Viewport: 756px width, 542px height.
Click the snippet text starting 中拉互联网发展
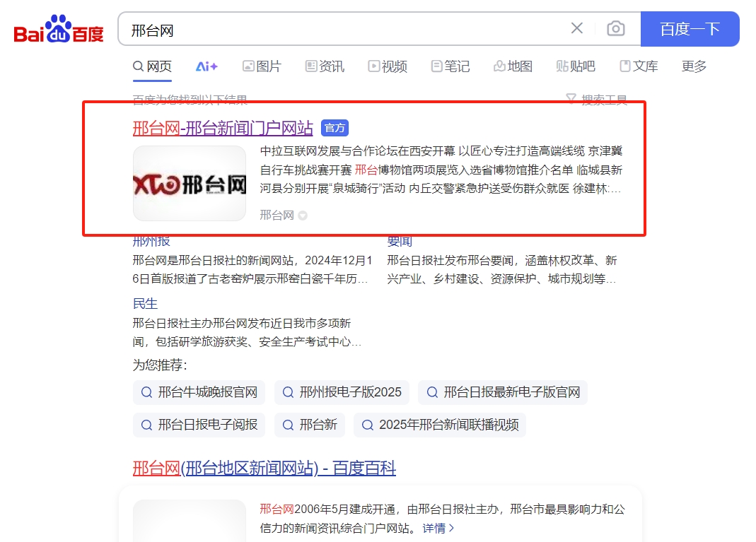441,170
